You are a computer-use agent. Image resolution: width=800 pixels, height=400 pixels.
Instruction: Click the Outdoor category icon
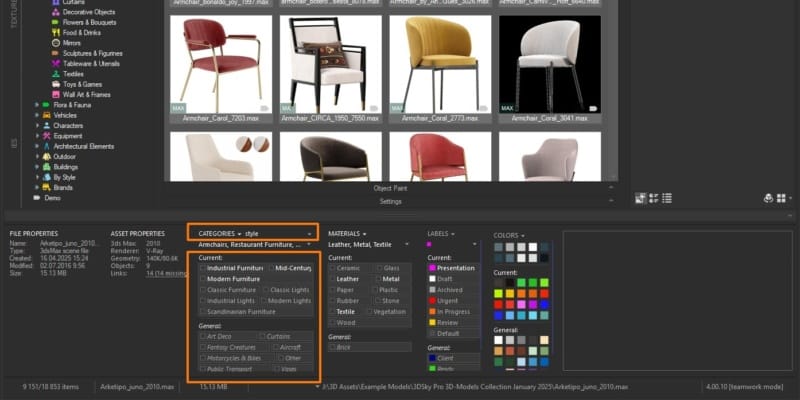(x=46, y=157)
